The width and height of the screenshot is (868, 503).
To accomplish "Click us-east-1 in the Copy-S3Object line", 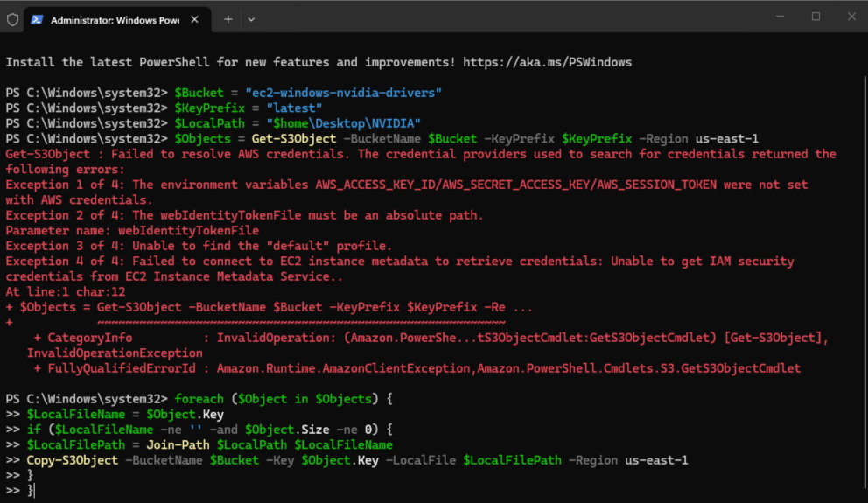I will (x=656, y=460).
